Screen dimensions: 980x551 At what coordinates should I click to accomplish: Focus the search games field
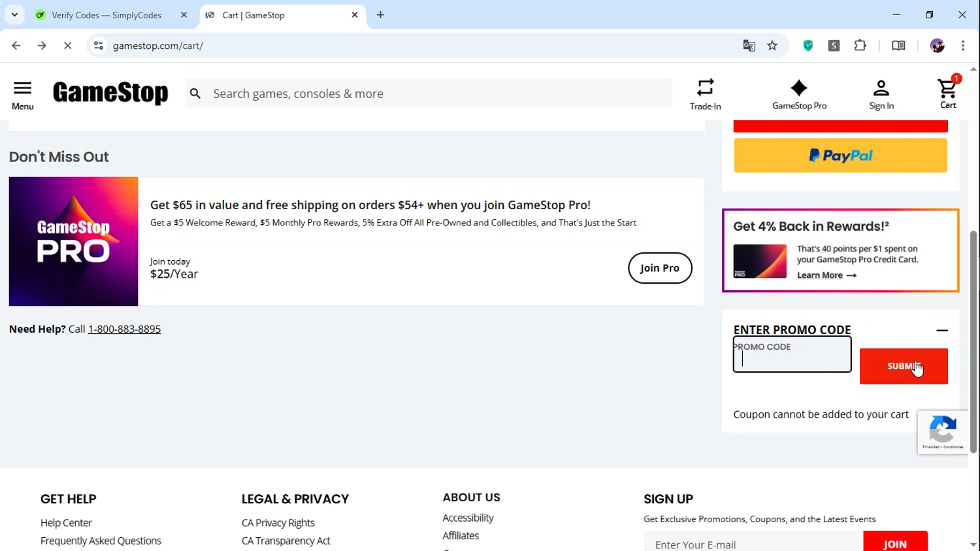[429, 93]
